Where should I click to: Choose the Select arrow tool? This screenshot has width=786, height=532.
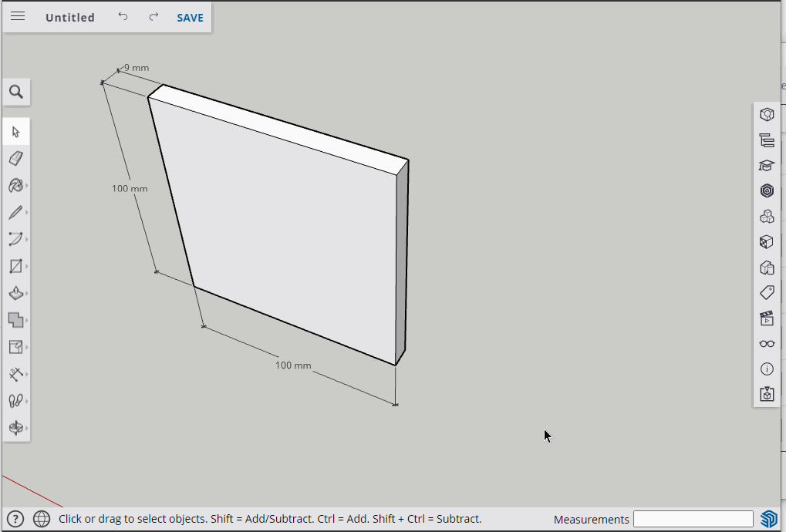pos(15,133)
